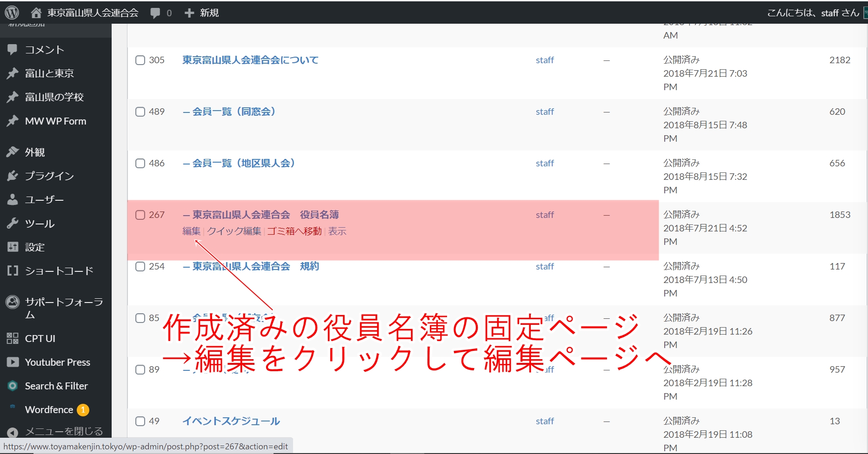
Task: Click the ツール wrench icon
Action: [x=13, y=224]
